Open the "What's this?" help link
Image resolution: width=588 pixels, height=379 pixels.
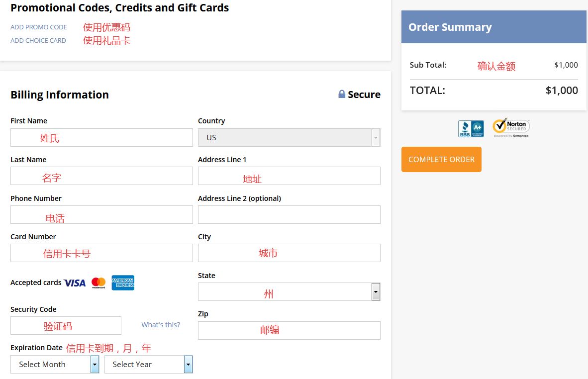[x=161, y=325]
